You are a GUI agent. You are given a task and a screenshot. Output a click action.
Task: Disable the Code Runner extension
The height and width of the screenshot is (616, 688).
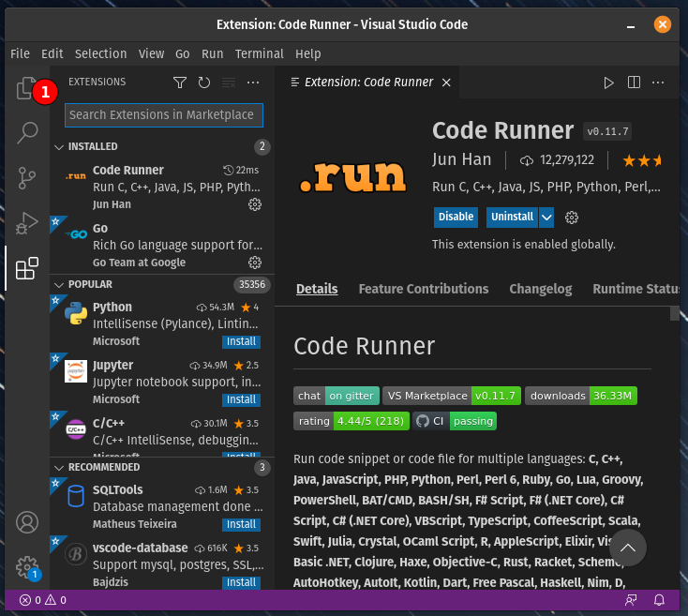(456, 218)
